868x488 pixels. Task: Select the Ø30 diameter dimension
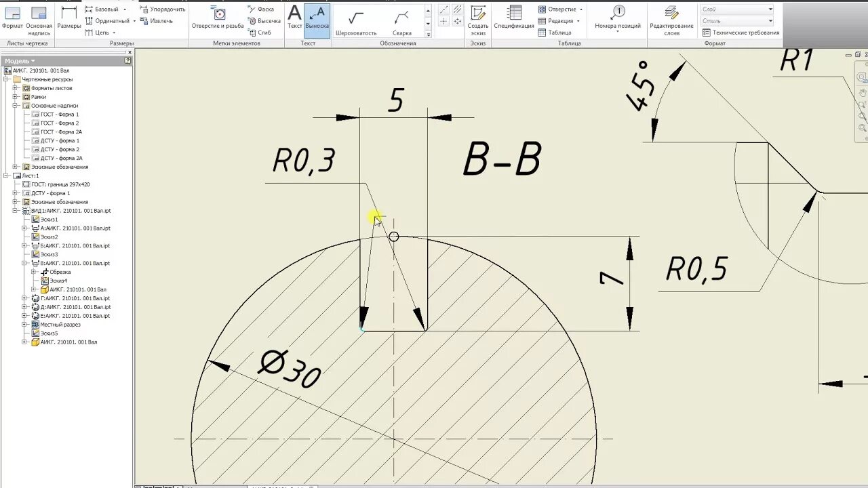290,369
